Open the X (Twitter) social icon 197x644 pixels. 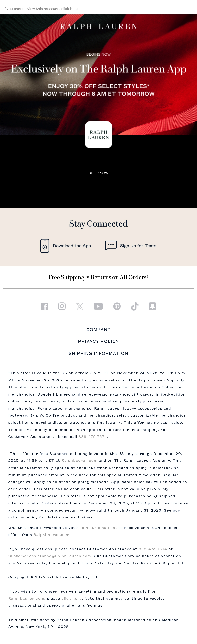[x=80, y=306]
